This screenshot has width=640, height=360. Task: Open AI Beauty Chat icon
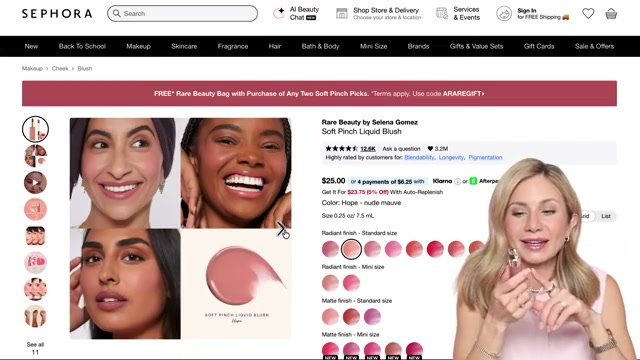279,13
